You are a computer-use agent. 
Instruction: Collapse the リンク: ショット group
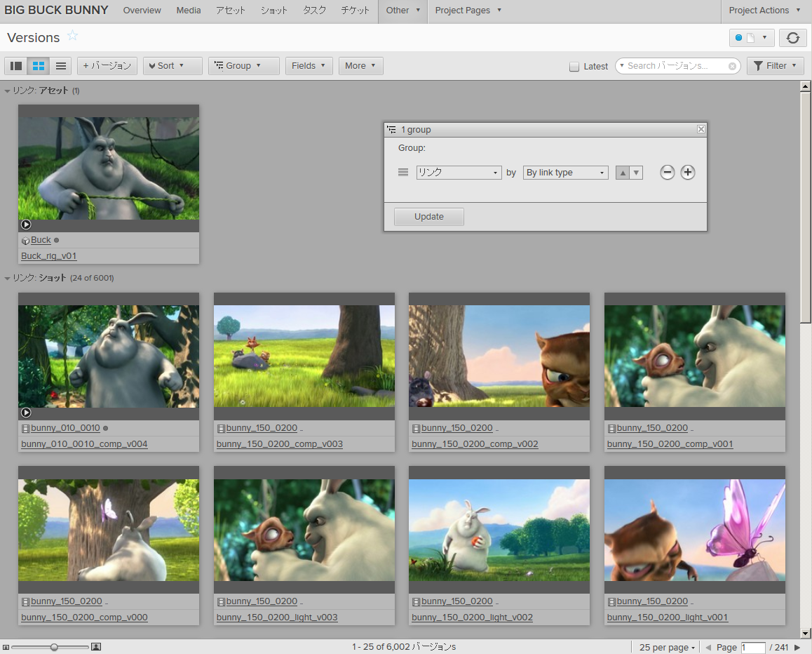pyautogui.click(x=7, y=279)
